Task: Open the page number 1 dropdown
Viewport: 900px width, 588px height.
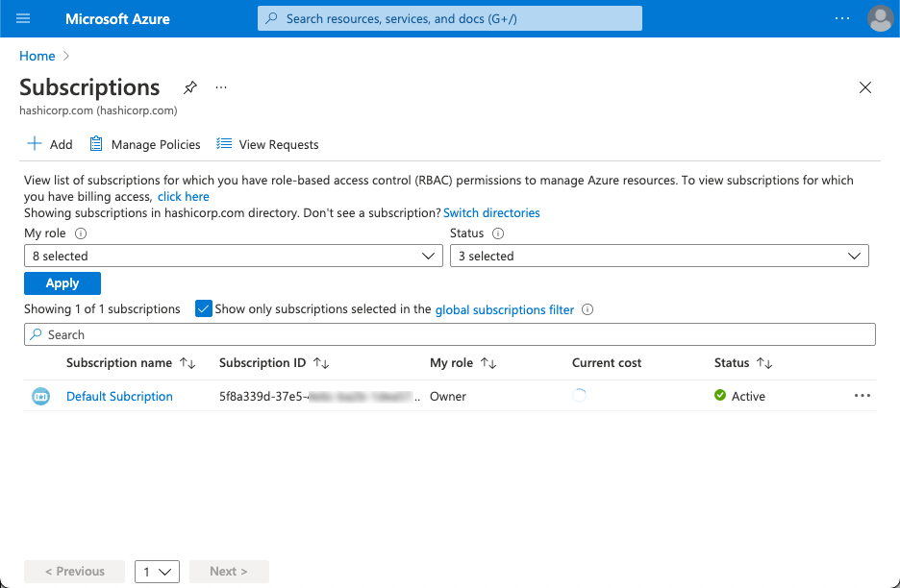Action: coord(158,572)
